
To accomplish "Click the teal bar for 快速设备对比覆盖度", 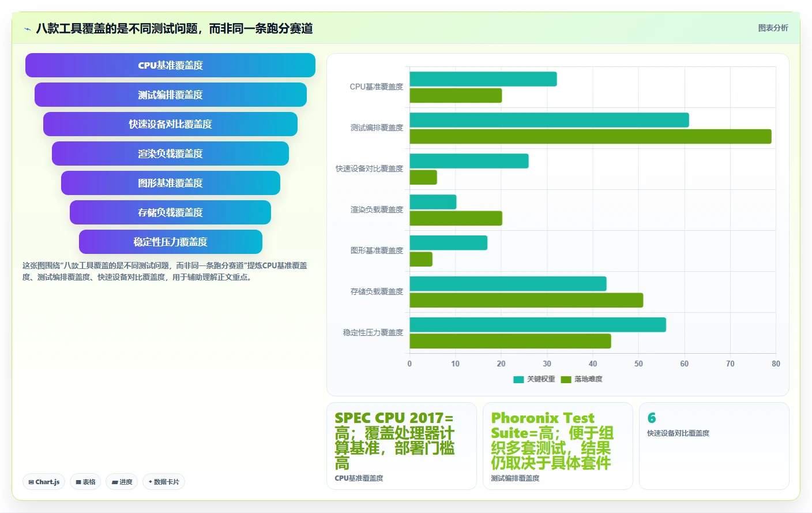I will pos(469,161).
